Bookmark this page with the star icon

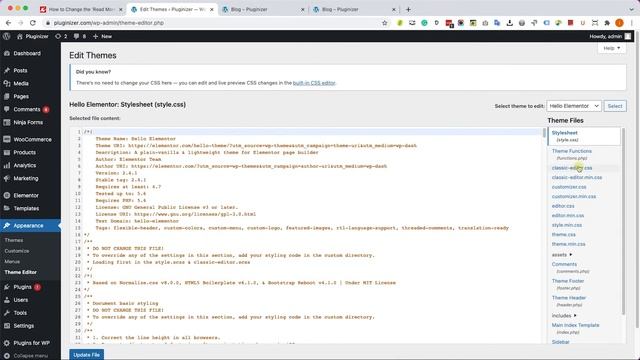click(384, 23)
